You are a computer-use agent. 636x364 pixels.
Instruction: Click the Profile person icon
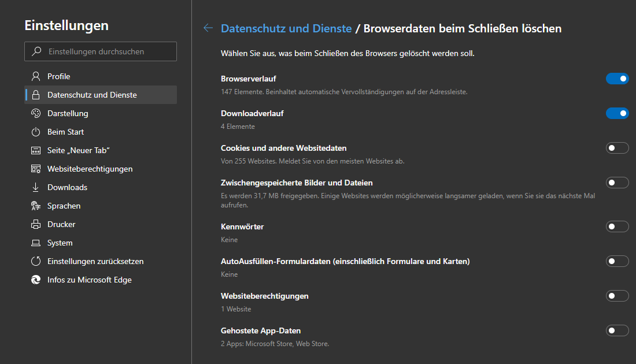pyautogui.click(x=36, y=76)
